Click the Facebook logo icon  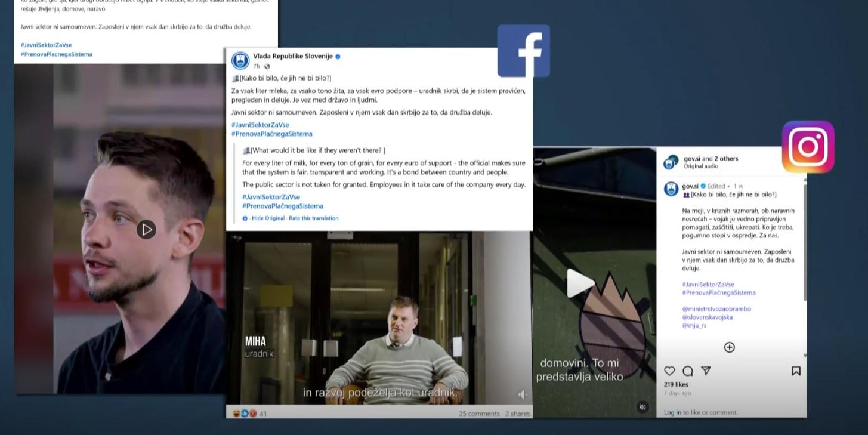tap(523, 51)
